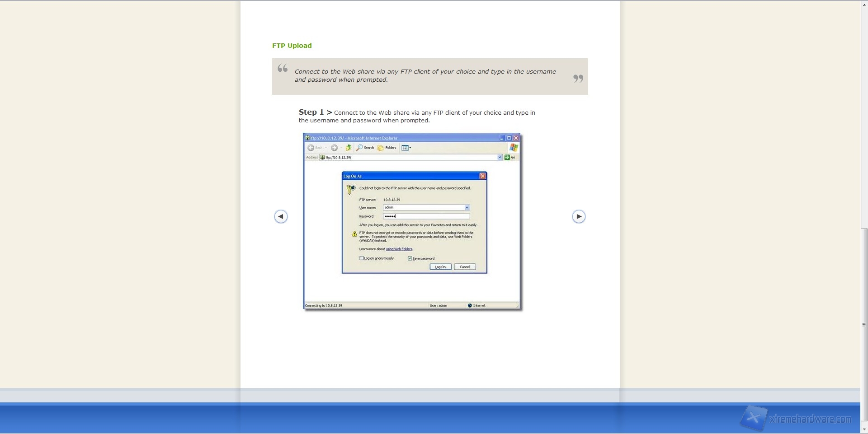
Task: Click the ftp address bar field
Action: (x=407, y=157)
